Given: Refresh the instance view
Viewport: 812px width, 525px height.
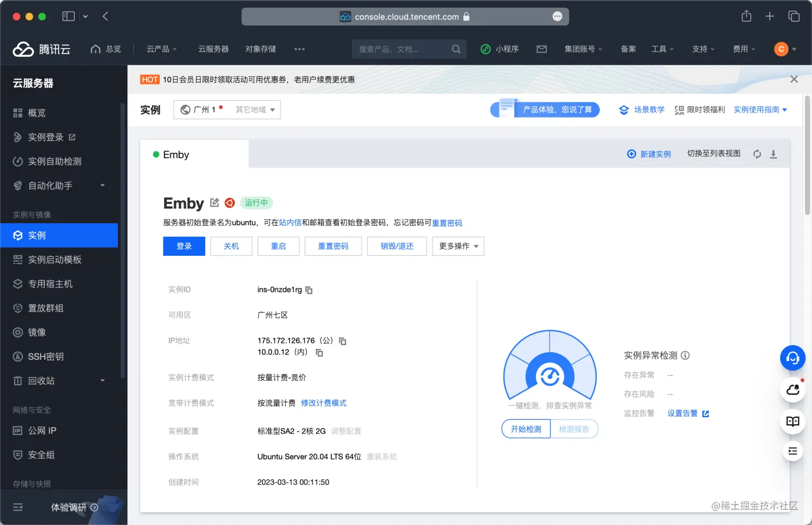Looking at the screenshot, I should [757, 154].
